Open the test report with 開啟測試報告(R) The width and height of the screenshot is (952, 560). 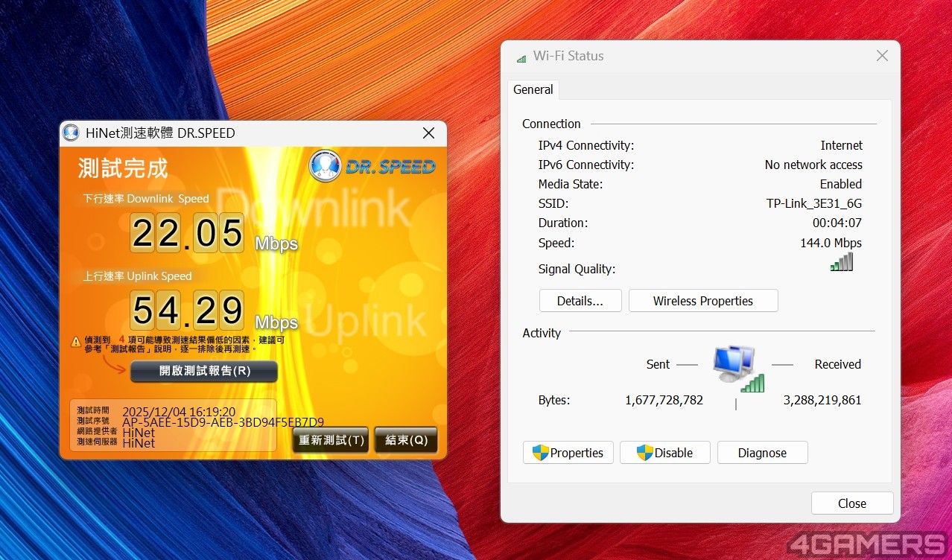click(x=204, y=371)
